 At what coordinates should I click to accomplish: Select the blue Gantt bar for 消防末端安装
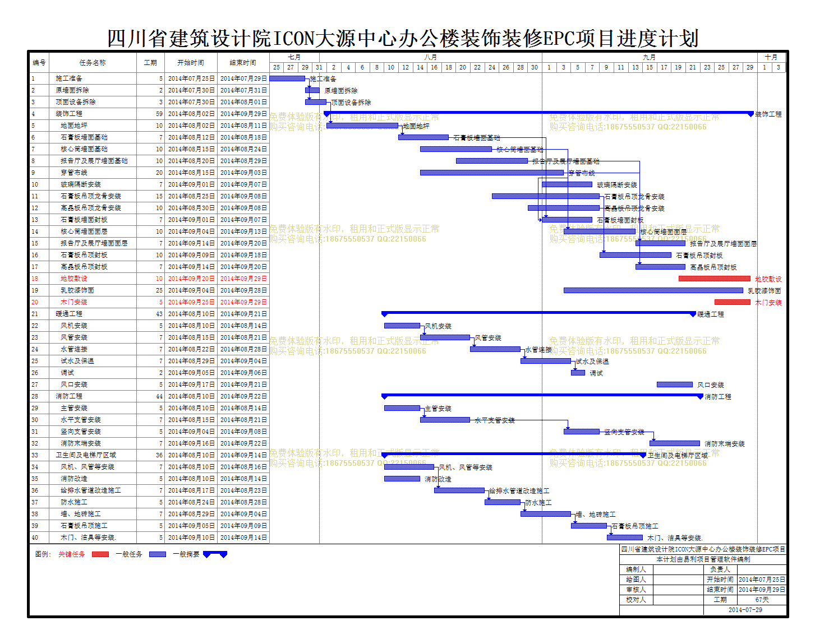pyautogui.click(x=675, y=443)
